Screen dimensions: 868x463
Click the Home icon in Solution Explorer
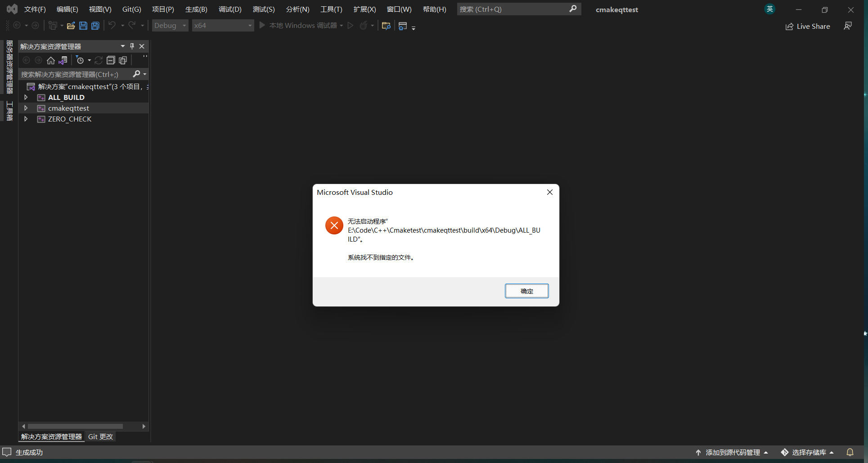[x=51, y=60]
